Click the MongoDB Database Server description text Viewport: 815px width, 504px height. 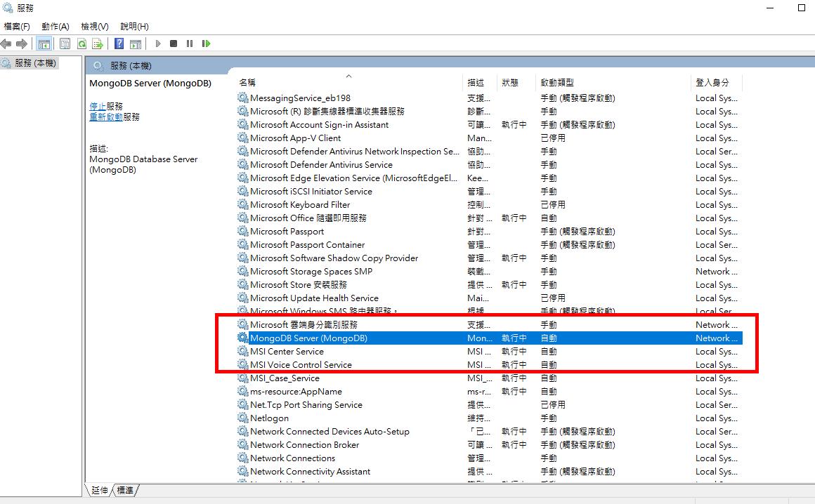coord(143,164)
